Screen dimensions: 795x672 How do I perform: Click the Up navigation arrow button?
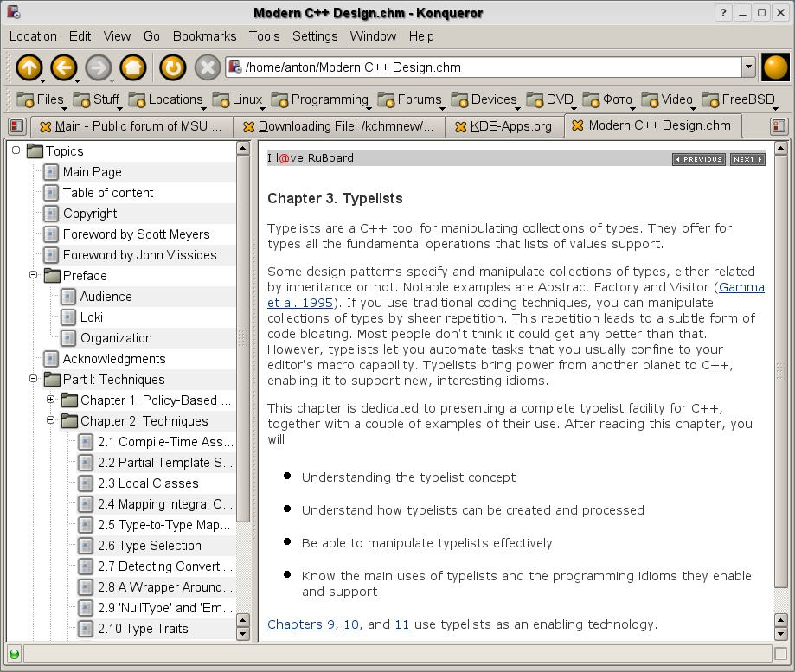pyautogui.click(x=29, y=67)
